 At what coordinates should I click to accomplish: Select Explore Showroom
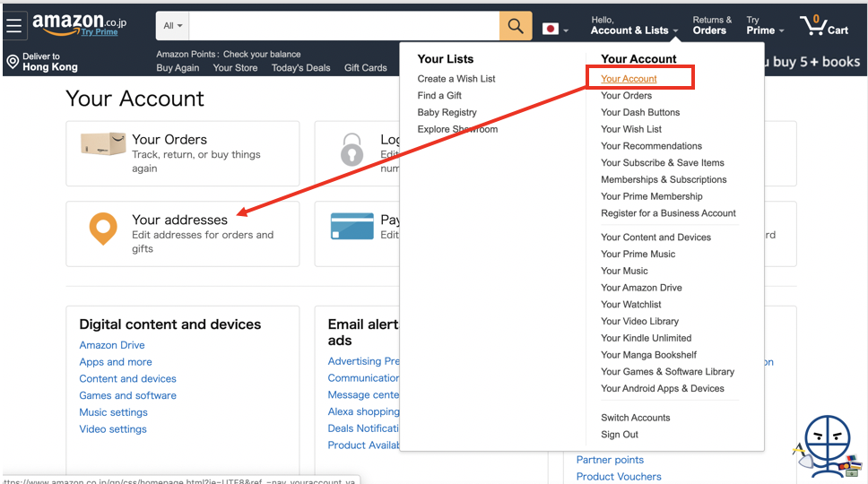[x=457, y=129]
